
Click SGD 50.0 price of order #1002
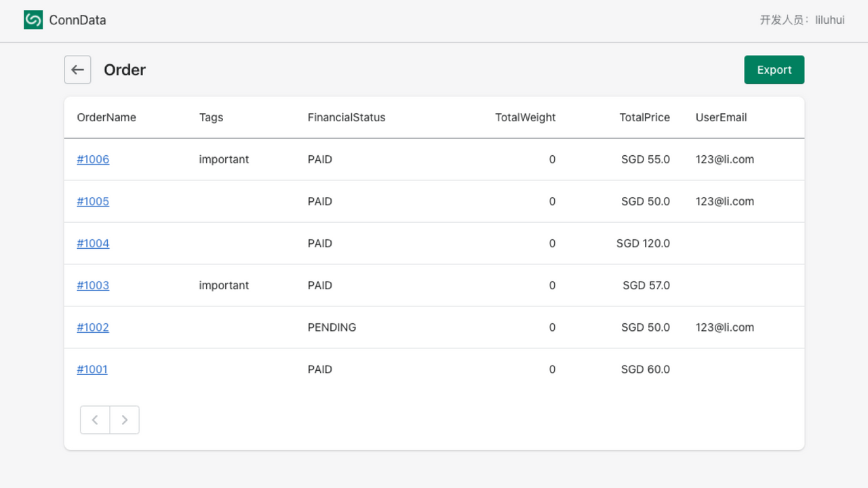coord(646,327)
